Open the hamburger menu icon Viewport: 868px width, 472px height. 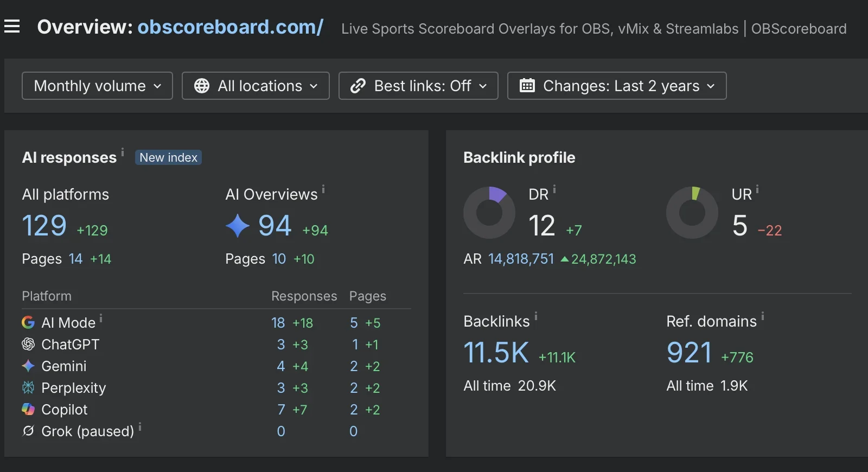12,26
